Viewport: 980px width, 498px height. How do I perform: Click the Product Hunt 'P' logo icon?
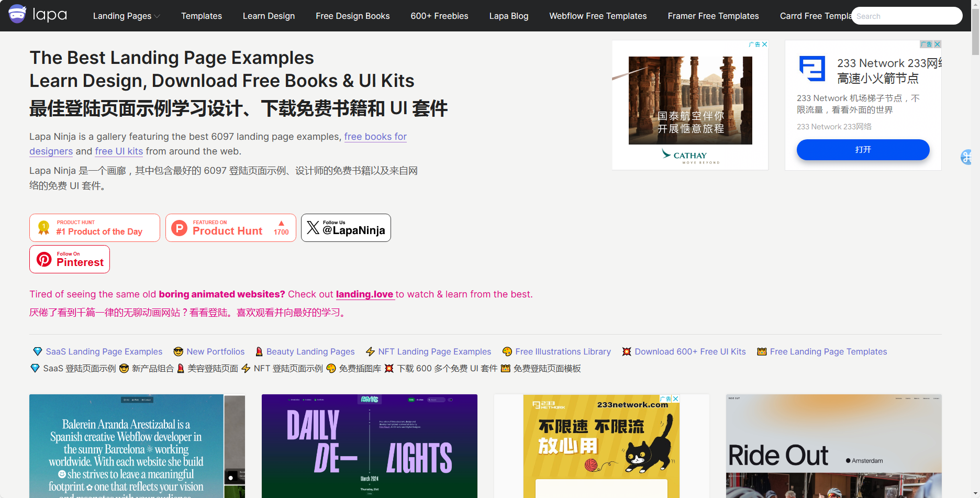tap(180, 228)
